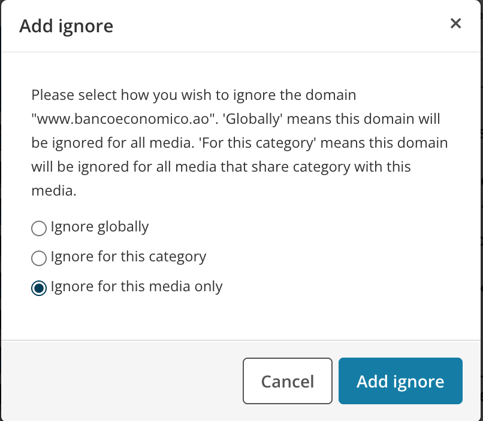The width and height of the screenshot is (483, 421).
Task: Click the dialog header bar beside the title
Action: [x=280, y=26]
